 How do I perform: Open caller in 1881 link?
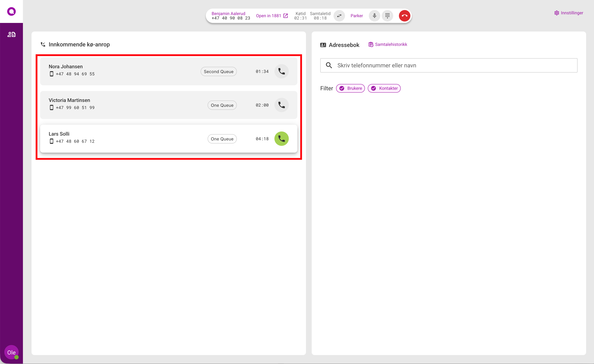[272, 16]
